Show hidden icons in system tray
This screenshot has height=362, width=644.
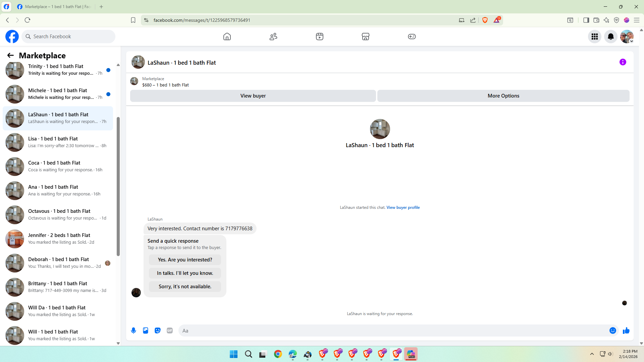pos(592,354)
